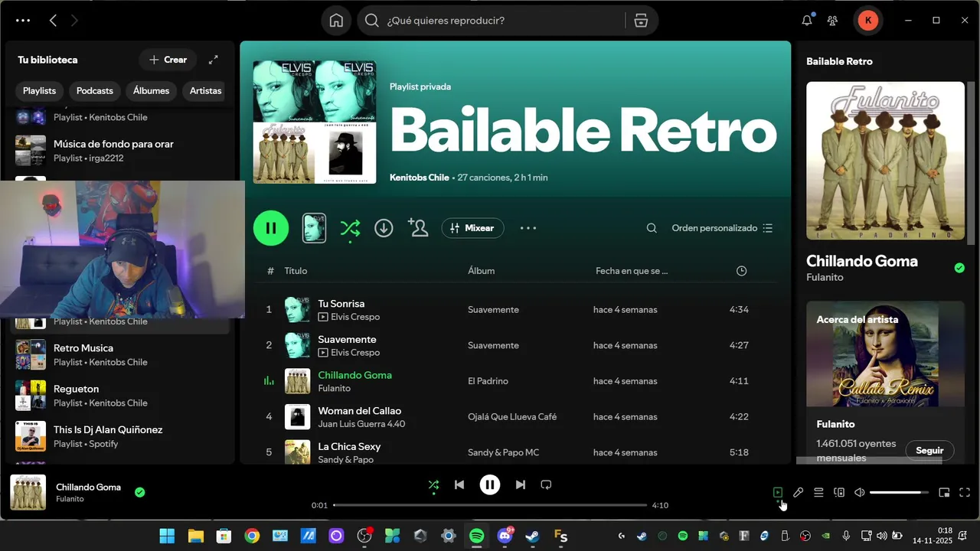Pause playlist with big green button
Screen dimensions: 980x551
click(271, 228)
